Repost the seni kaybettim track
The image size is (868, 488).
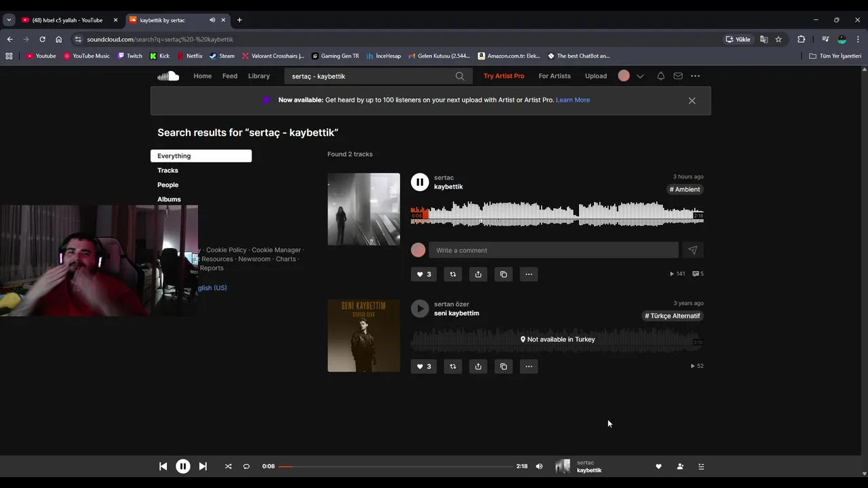[x=453, y=366]
